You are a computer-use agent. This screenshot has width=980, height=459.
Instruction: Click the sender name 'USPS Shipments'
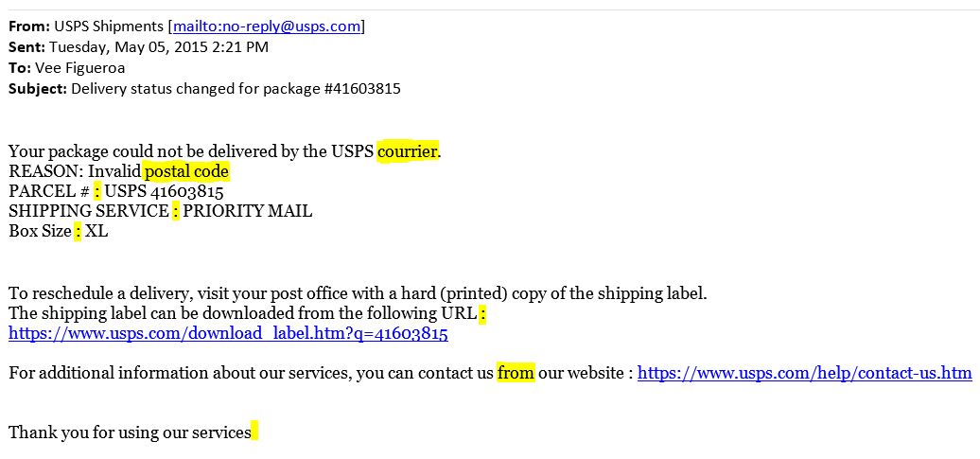[x=109, y=26]
